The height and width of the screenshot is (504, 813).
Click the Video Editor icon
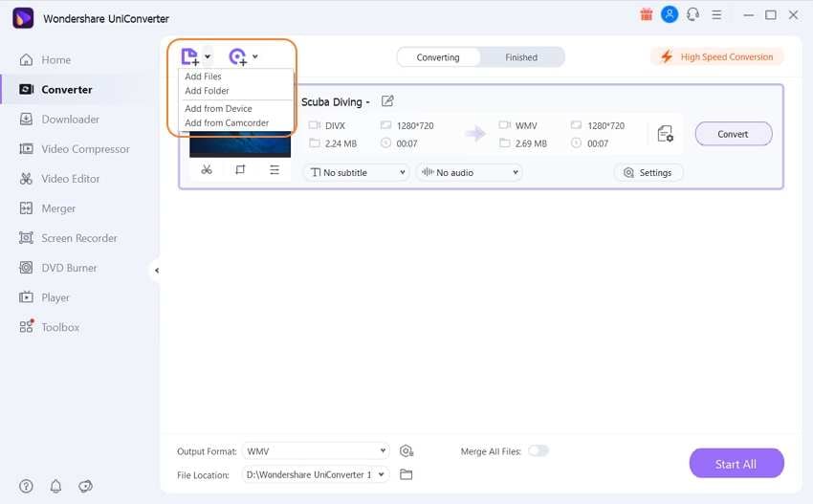pyautogui.click(x=26, y=179)
